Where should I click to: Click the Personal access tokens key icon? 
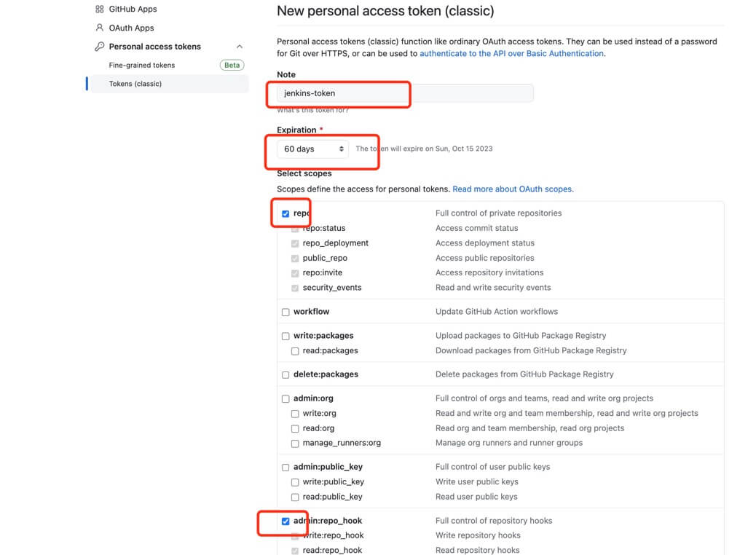tap(100, 47)
